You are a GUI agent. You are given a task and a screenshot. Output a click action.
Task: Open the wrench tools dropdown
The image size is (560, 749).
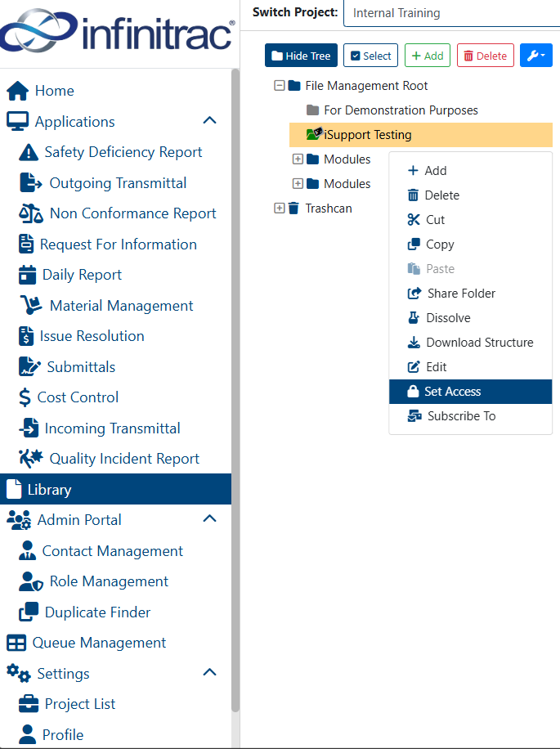536,56
